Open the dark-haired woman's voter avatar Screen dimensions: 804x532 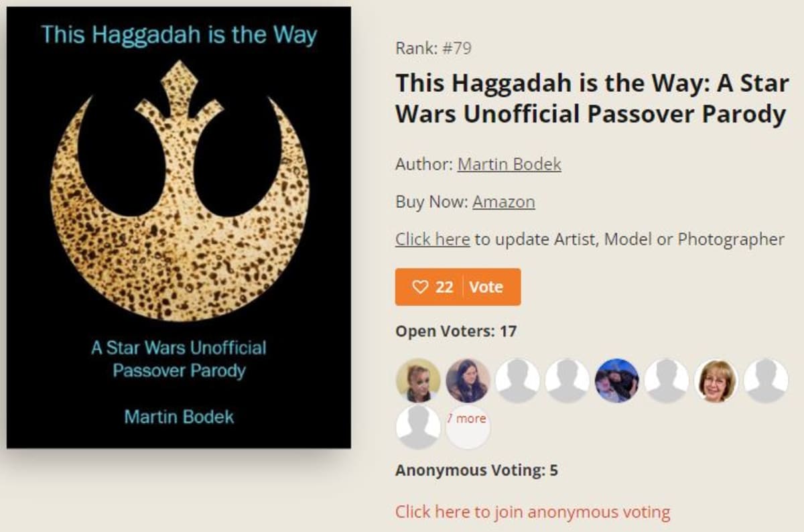[x=468, y=381]
